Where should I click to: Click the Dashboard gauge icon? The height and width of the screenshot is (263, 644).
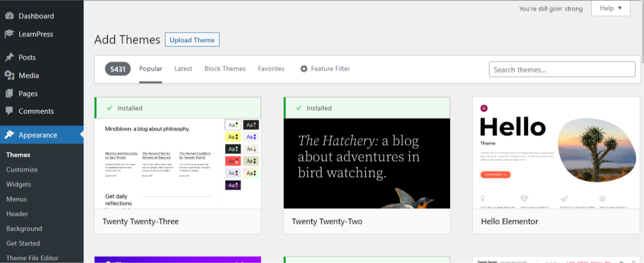coord(9,15)
